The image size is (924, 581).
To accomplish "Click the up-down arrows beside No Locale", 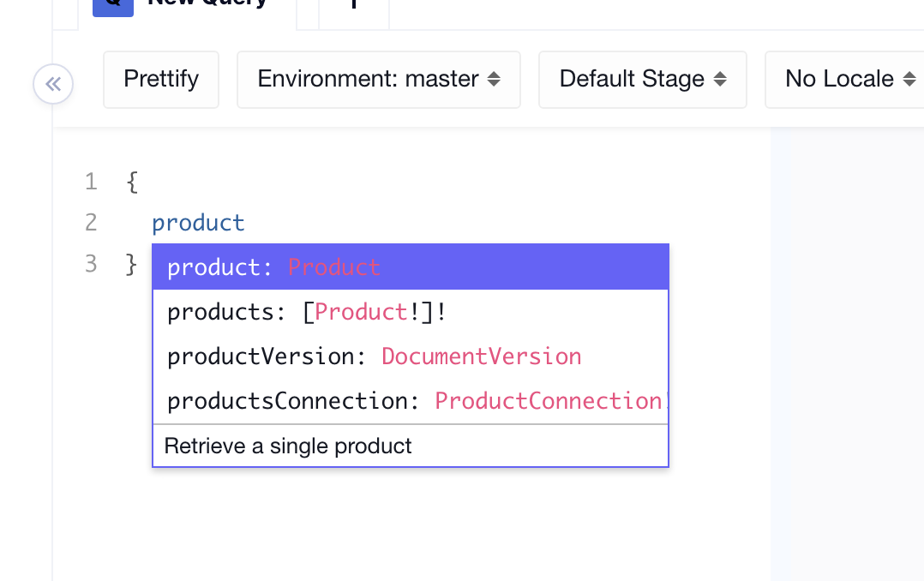I will (x=909, y=79).
